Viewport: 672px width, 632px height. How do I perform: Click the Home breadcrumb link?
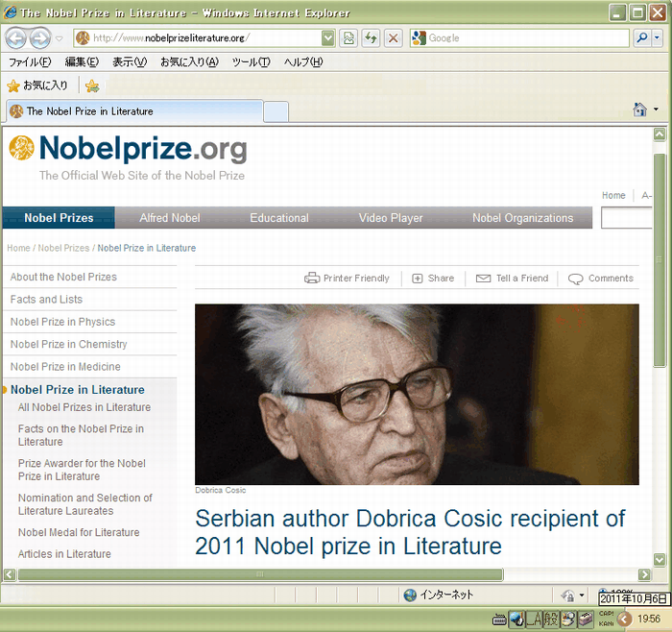pyautogui.click(x=18, y=248)
